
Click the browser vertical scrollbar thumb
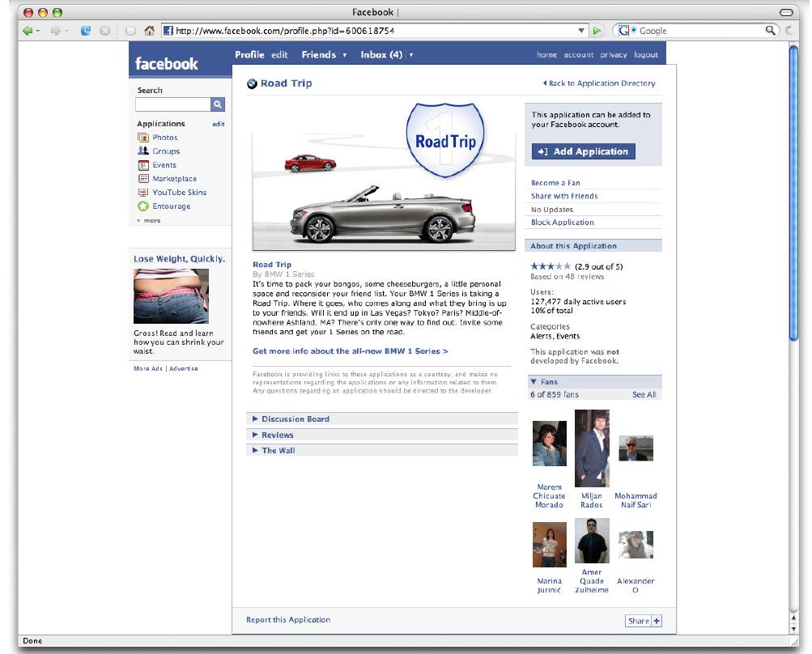click(794, 193)
